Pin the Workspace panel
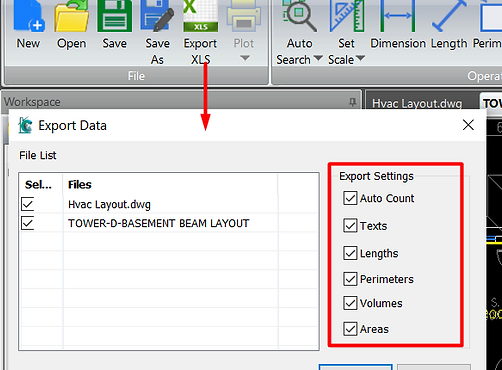Image resolution: width=502 pixels, height=370 pixels. pos(353,102)
